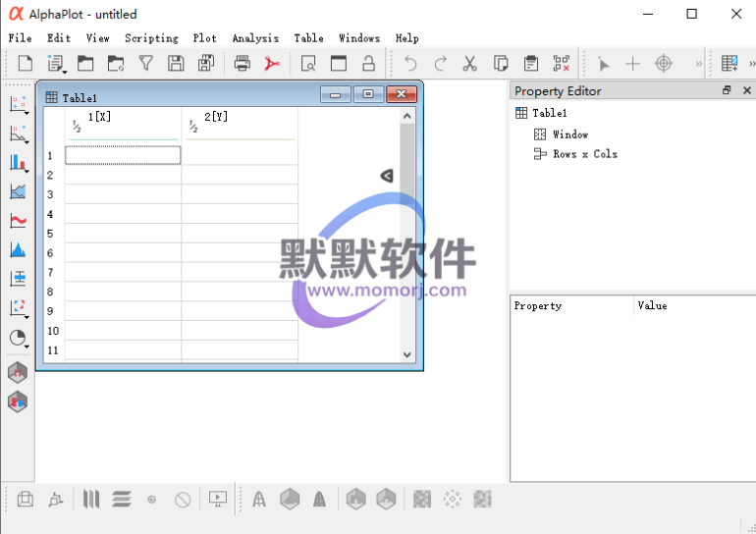This screenshot has height=534, width=756.
Task: Click the first cell in row 1
Action: (123, 155)
